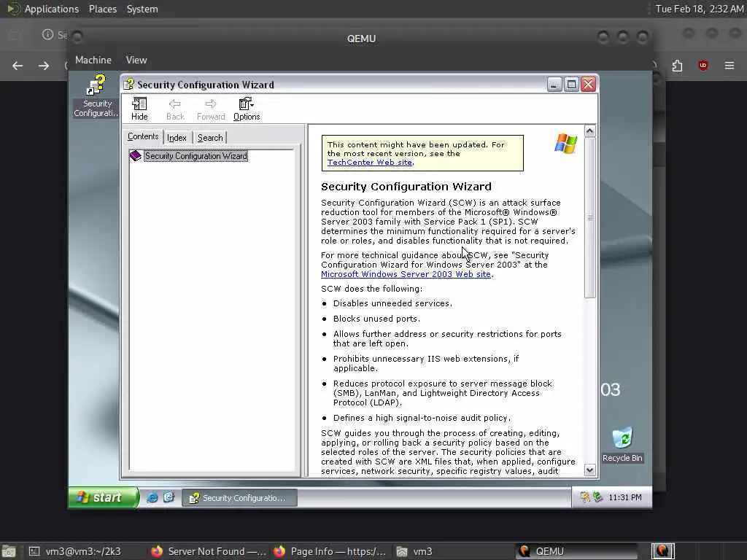Click the first QEMU window control button
The width and height of the screenshot is (747, 560).
tap(603, 37)
